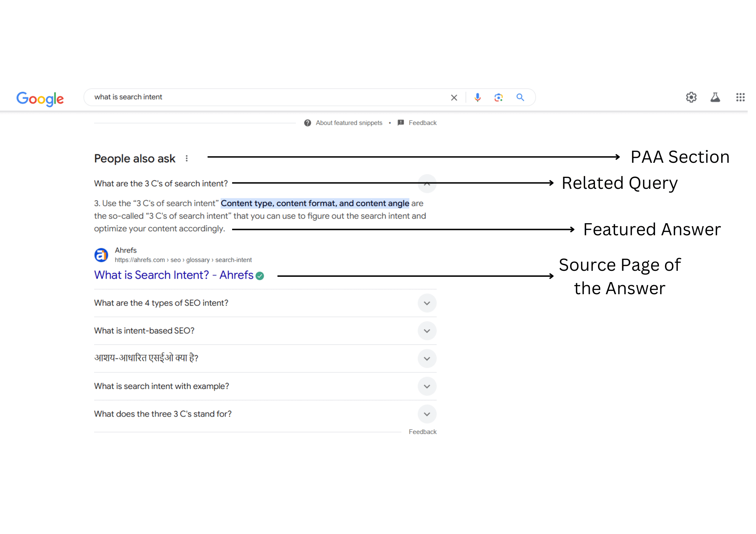Click Feedback below People also ask

pyautogui.click(x=423, y=432)
